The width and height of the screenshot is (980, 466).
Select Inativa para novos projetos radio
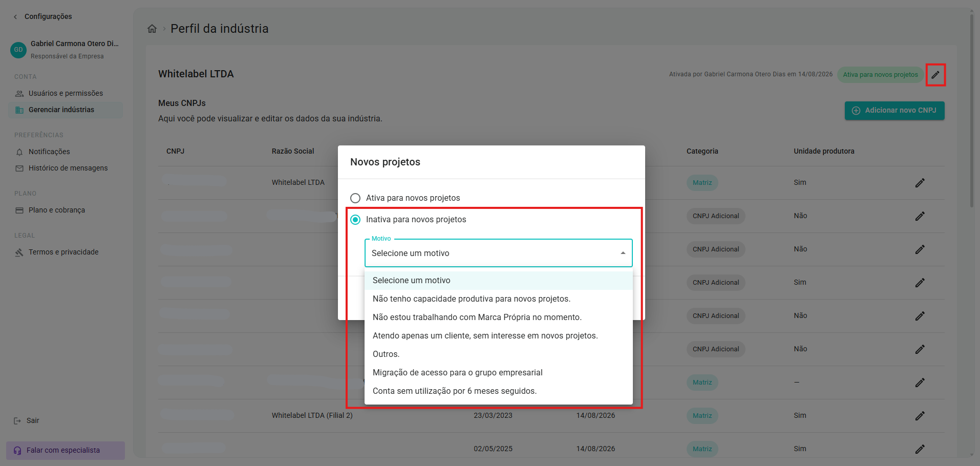(x=355, y=220)
